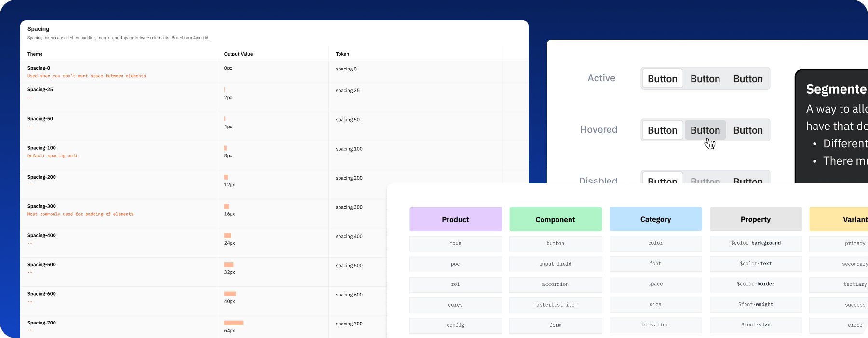Image resolution: width=868 pixels, height=338 pixels.
Task: Select the accordion component cell
Action: coord(556,284)
